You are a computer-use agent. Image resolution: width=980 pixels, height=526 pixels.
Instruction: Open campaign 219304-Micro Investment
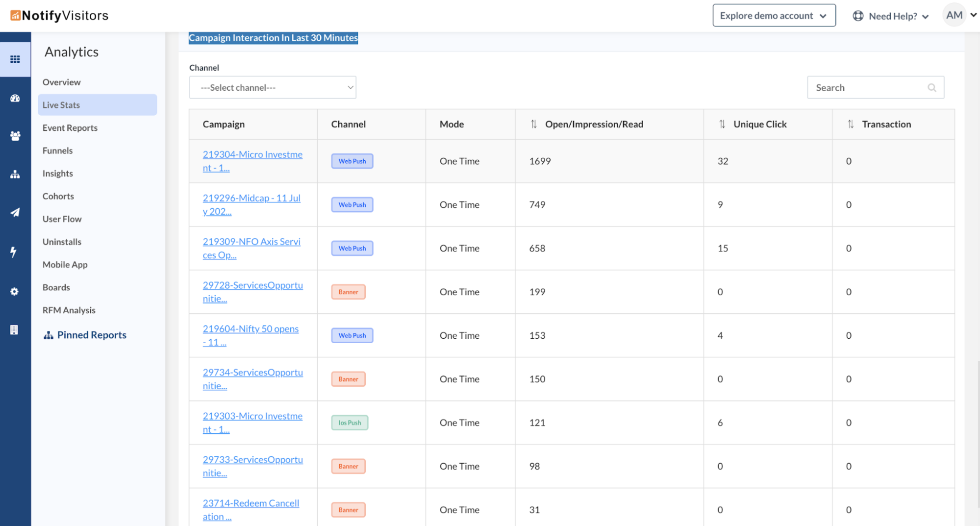click(252, 161)
